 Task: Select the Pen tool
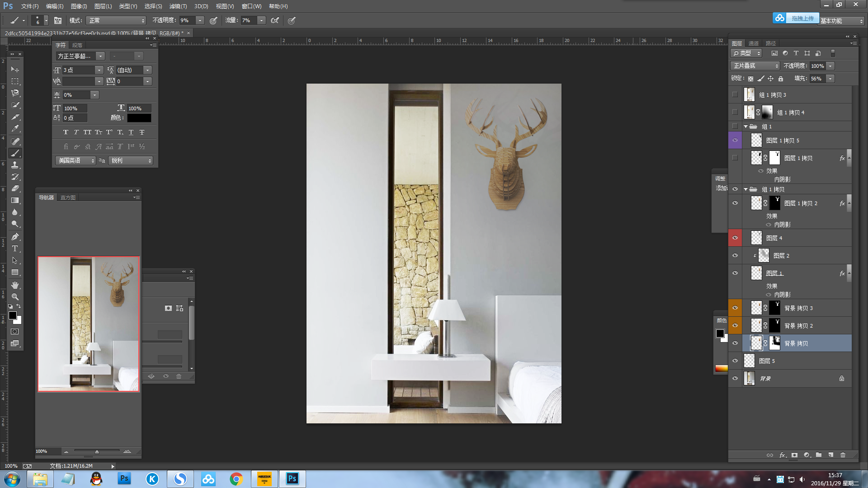(15, 237)
